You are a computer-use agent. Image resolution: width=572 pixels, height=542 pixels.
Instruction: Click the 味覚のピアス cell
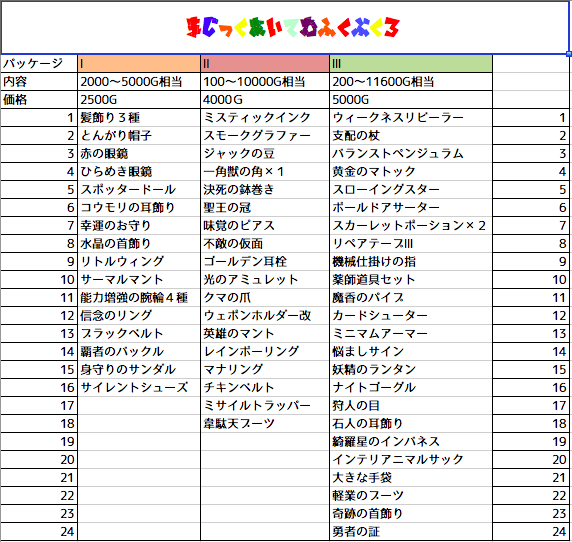(265, 225)
